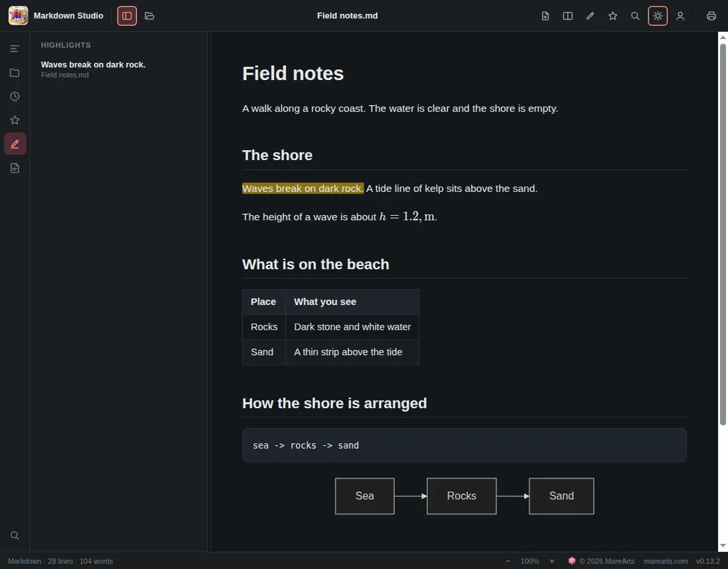Show the outline panel in the sidebar
The image size is (728, 569).
pyautogui.click(x=15, y=49)
